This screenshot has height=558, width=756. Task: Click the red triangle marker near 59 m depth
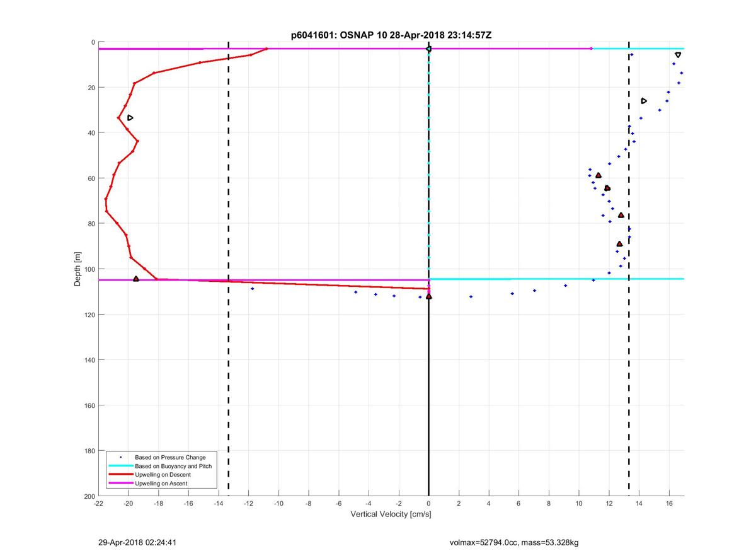tap(598, 175)
